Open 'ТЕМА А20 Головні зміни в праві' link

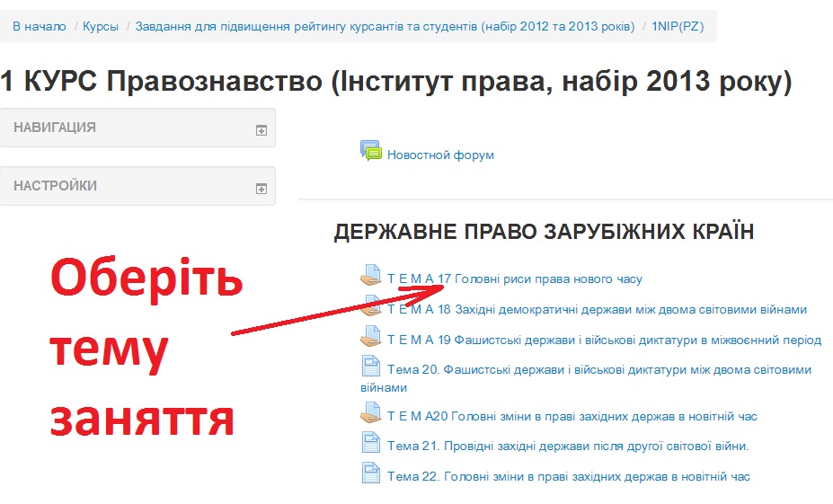[572, 416]
